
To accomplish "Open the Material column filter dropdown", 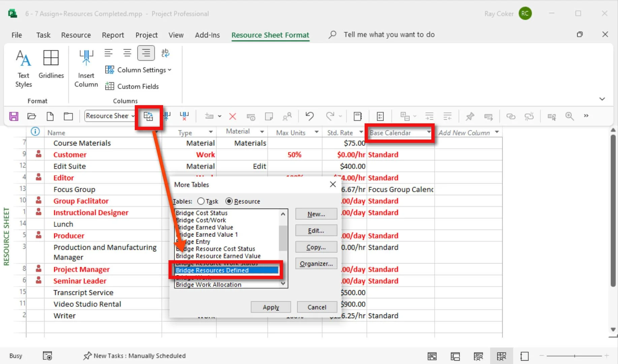I will (x=262, y=132).
